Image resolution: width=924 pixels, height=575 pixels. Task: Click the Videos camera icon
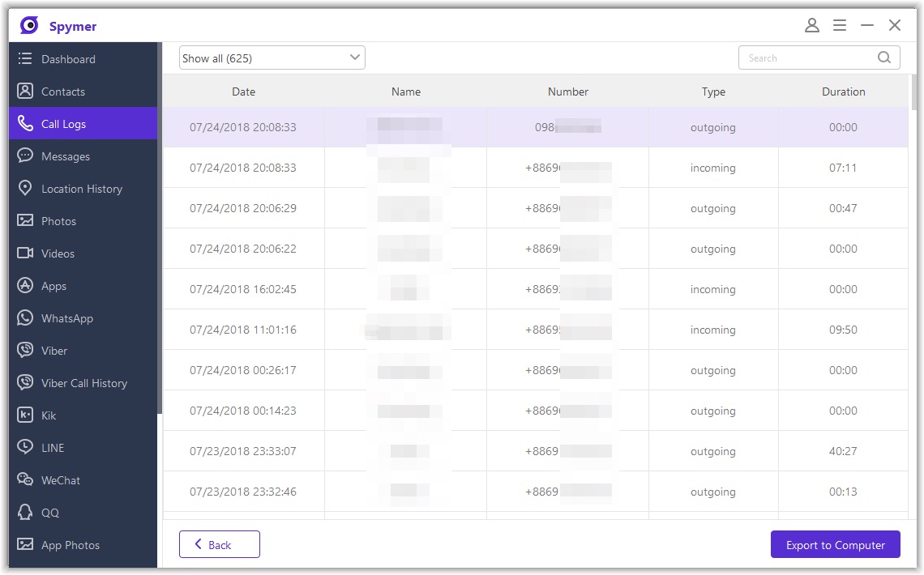(x=25, y=253)
